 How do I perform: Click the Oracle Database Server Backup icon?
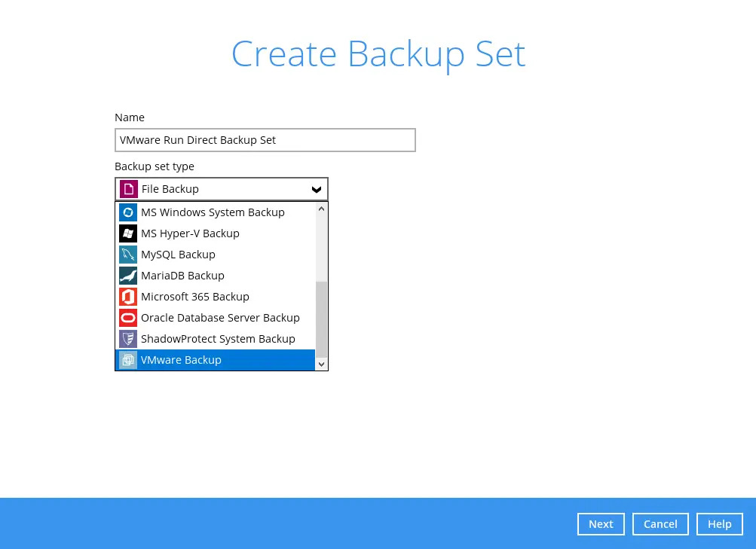click(128, 318)
